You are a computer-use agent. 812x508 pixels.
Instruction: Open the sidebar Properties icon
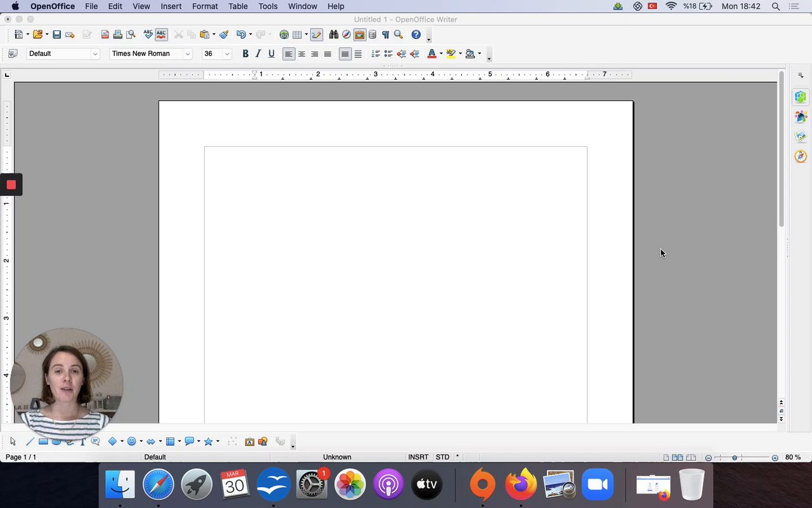801,97
